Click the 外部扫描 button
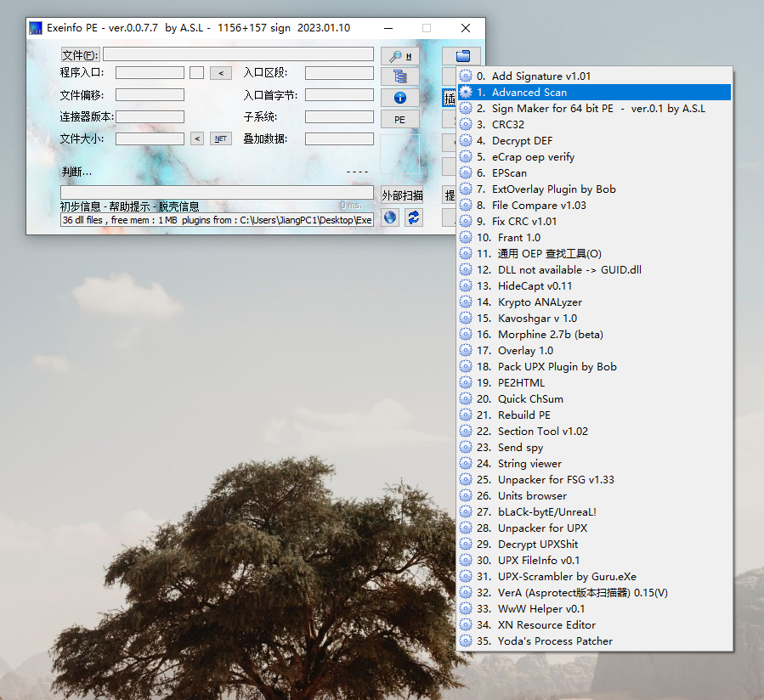Viewport: 764px width, 700px height. (x=402, y=195)
